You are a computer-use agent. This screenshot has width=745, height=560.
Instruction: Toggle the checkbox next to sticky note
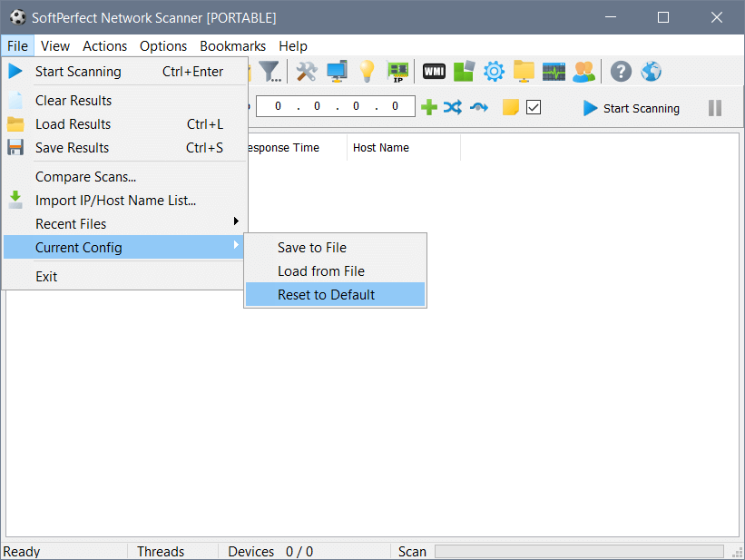(534, 107)
